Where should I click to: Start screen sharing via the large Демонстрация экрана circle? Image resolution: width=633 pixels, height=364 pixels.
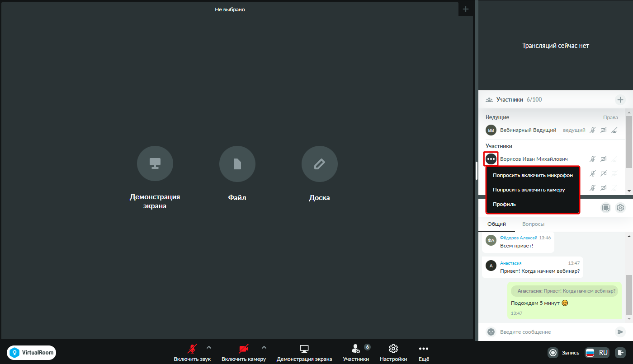point(155,164)
